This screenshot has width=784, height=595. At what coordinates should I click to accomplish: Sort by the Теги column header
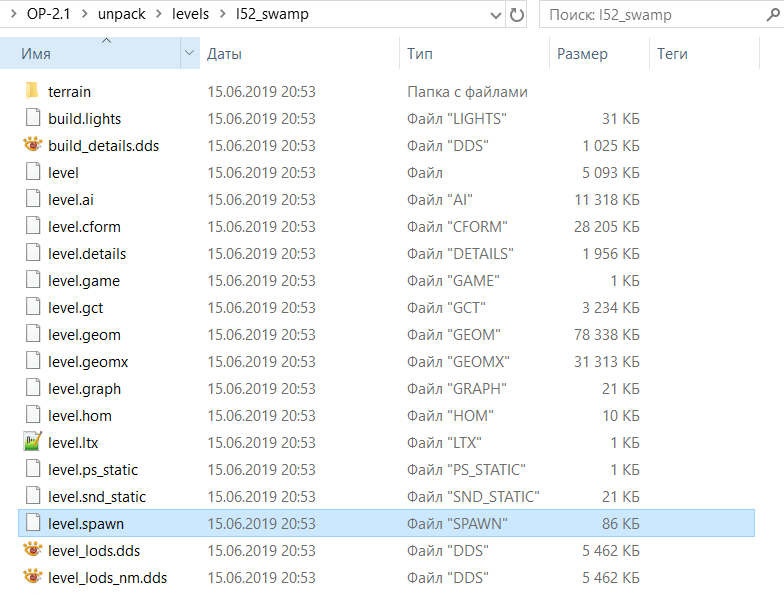[704, 53]
